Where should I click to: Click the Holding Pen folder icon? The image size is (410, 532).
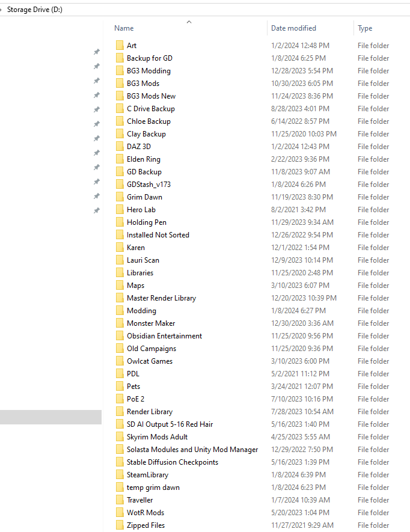pos(120,222)
